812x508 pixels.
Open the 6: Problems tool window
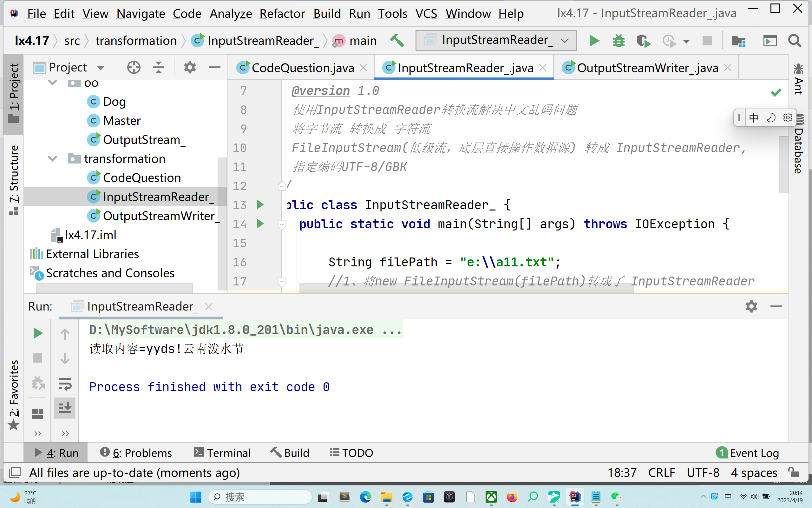[x=136, y=452]
